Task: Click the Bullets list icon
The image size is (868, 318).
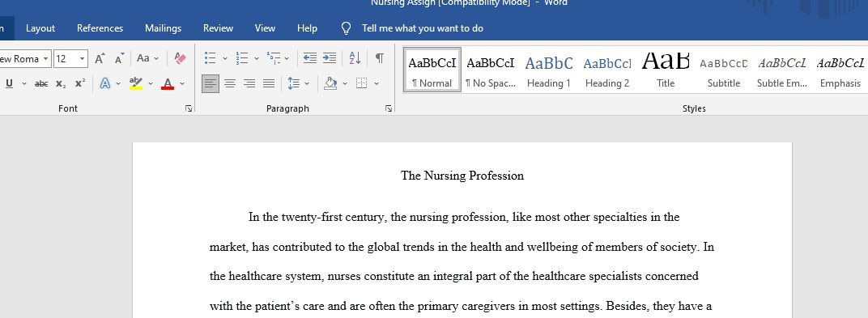Action: pos(210,58)
